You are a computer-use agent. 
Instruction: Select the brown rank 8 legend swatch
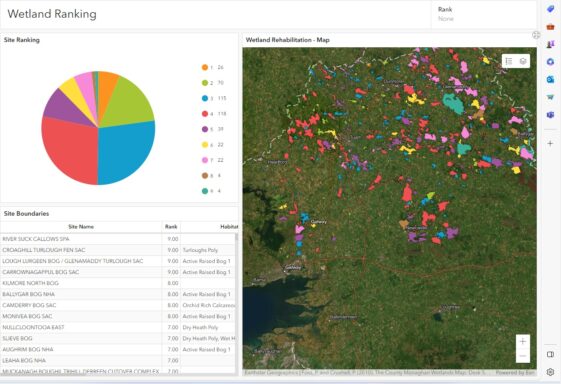tap(205, 176)
